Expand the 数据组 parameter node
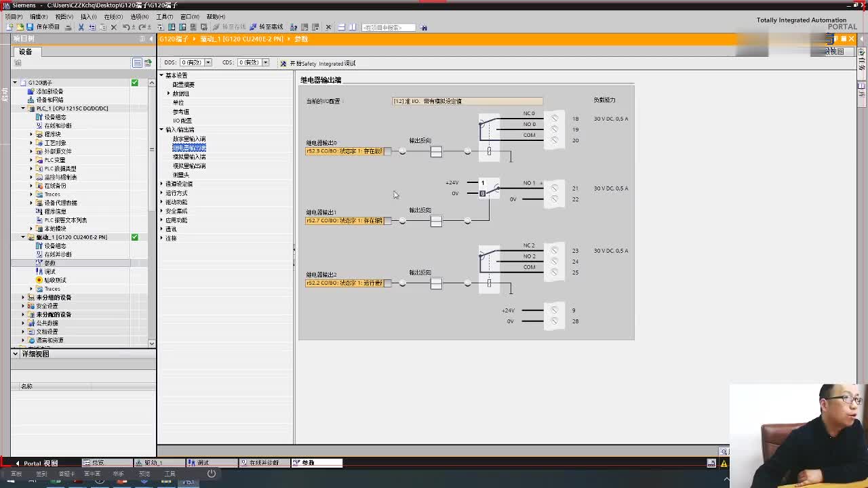Screen dimensions: 868x488 coord(169,94)
